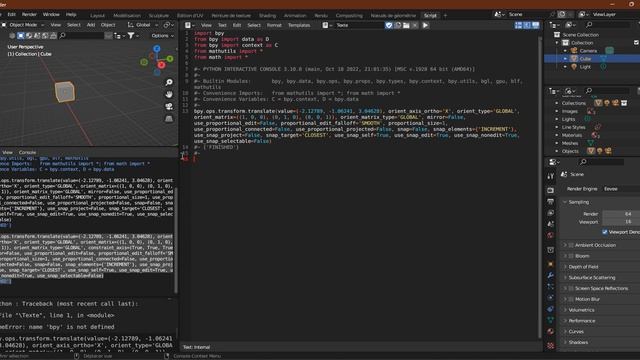Open the World properties tab
Viewport: 640px width, 360px height.
click(551, 235)
